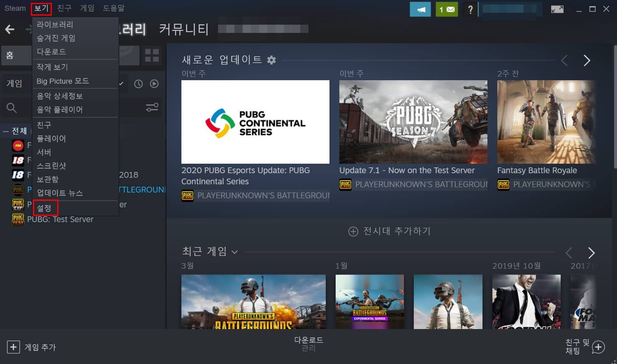Click the Football Manager red icon in list
617x364 pixels.
18,145
